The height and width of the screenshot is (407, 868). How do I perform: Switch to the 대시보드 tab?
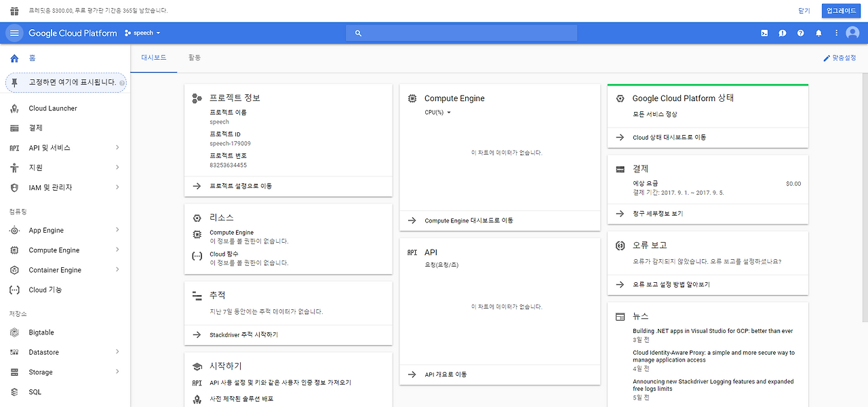pos(154,58)
